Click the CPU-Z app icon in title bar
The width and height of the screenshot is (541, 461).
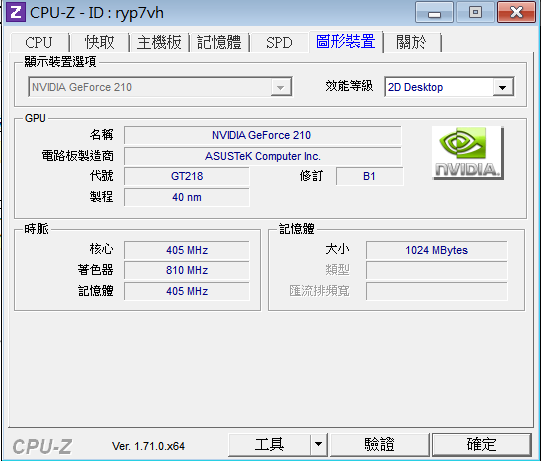click(16, 12)
